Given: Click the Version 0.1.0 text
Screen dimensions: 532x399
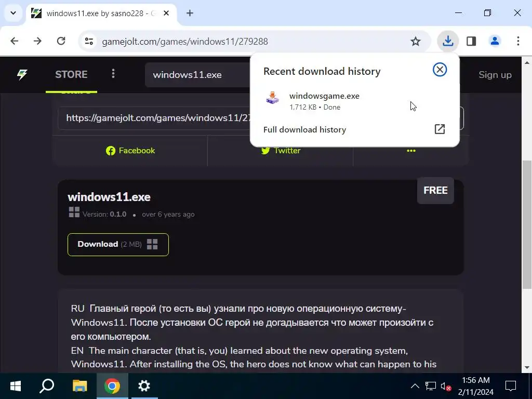Looking at the screenshot, I should (104, 215).
